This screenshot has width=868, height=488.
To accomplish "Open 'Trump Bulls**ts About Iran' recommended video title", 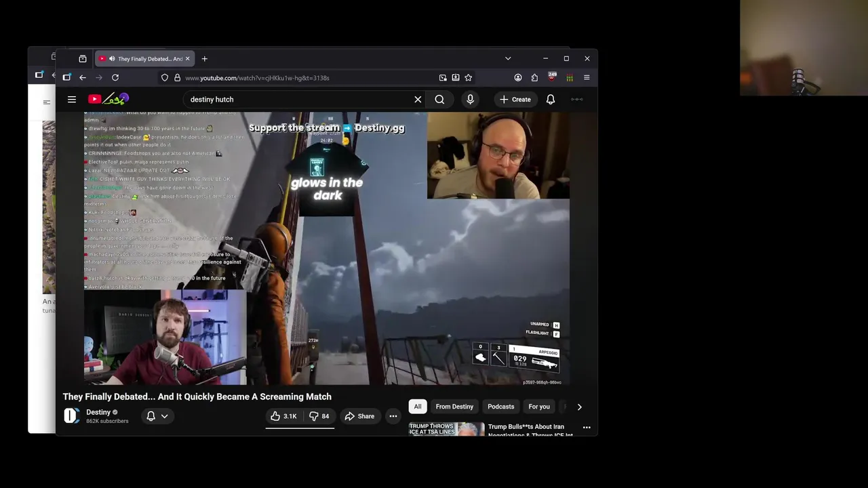I will (530, 430).
